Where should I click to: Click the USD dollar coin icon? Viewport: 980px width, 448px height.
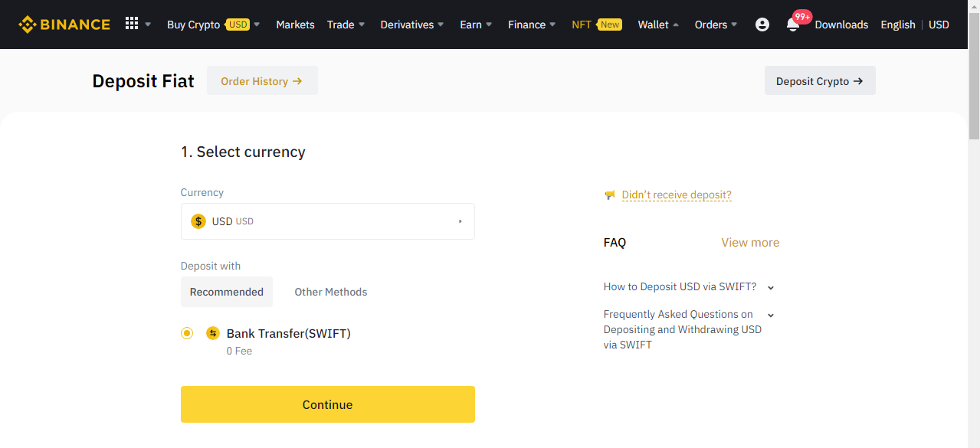tap(198, 221)
